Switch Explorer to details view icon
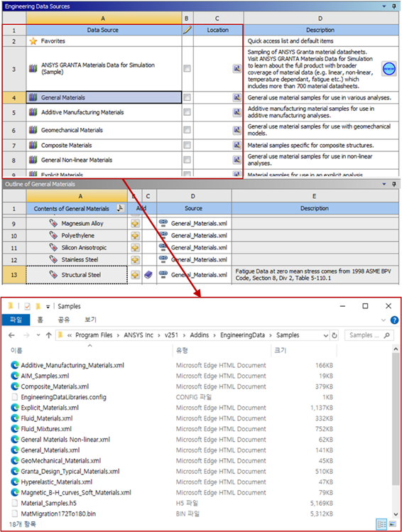This screenshot has width=402, height=532. coord(382,524)
